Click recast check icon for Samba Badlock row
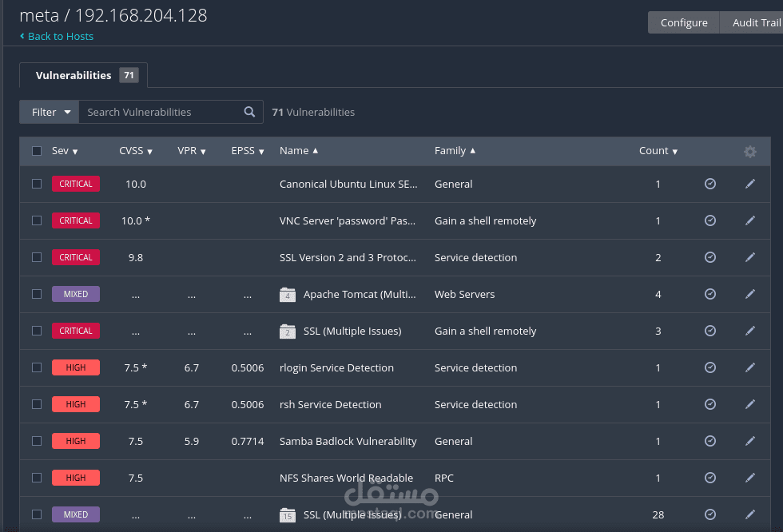783x532 pixels. (x=710, y=441)
